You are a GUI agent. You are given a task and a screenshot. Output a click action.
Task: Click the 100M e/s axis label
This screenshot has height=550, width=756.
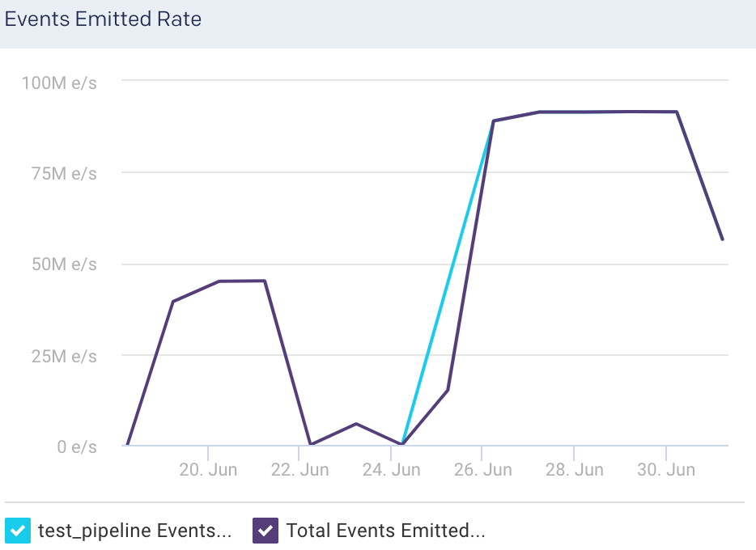(59, 82)
